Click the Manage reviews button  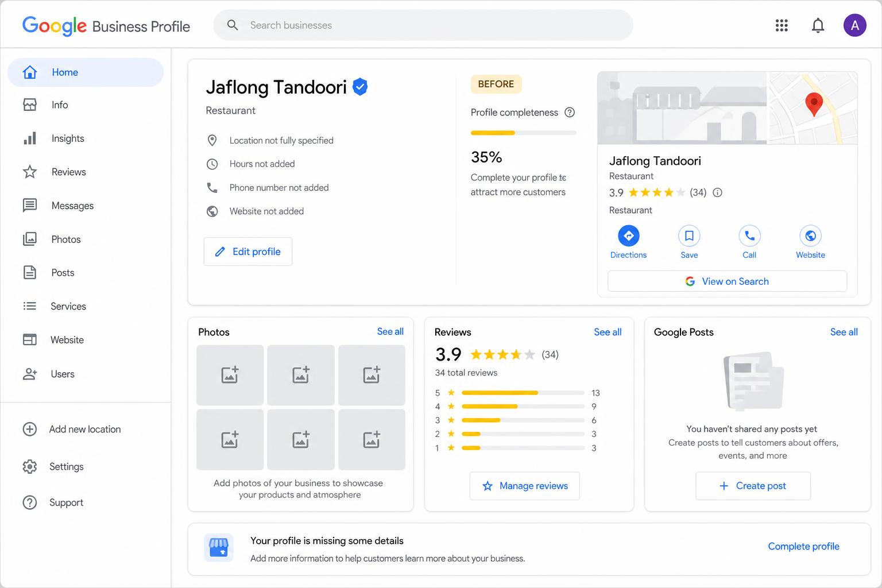524,486
